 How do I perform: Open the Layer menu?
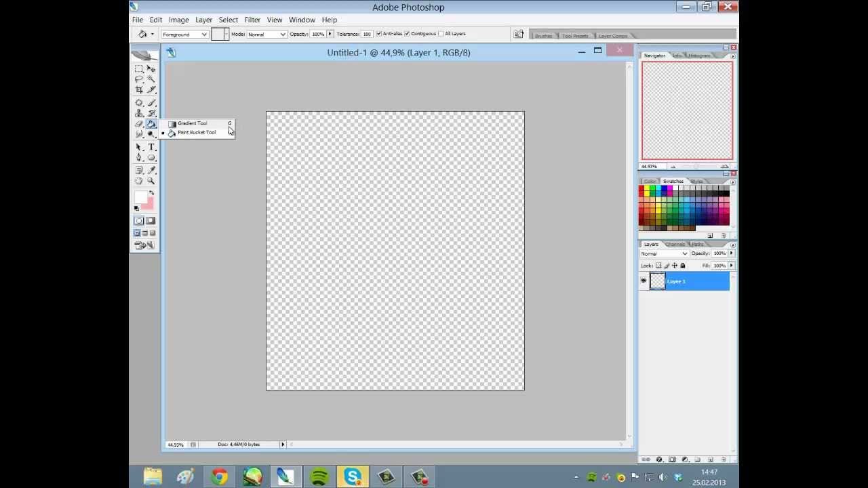[x=203, y=20]
